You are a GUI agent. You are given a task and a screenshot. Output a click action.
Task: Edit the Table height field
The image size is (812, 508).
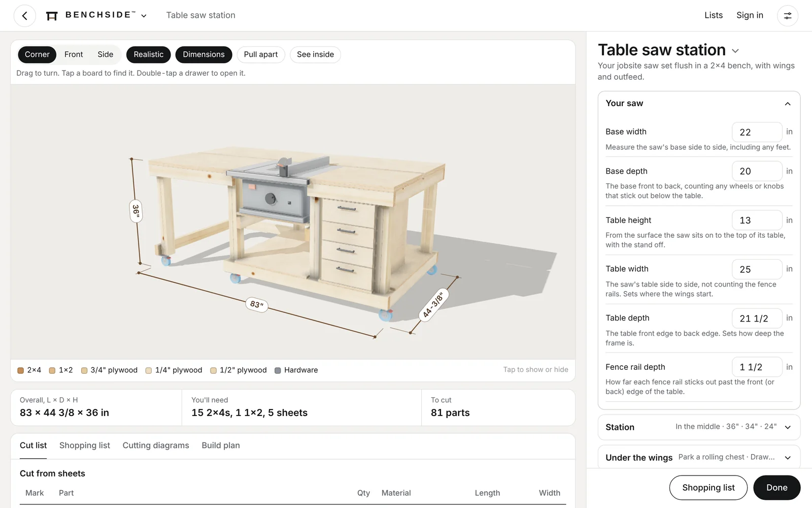(x=757, y=220)
